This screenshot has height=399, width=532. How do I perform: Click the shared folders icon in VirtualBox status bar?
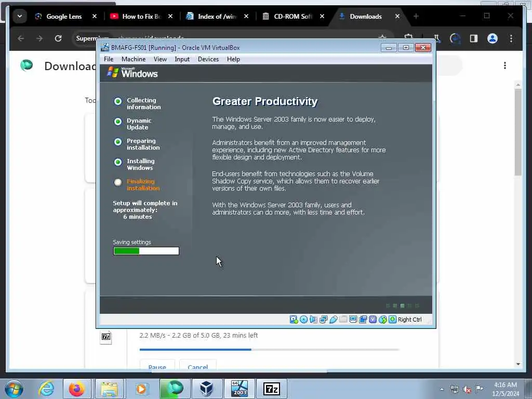[343, 320]
